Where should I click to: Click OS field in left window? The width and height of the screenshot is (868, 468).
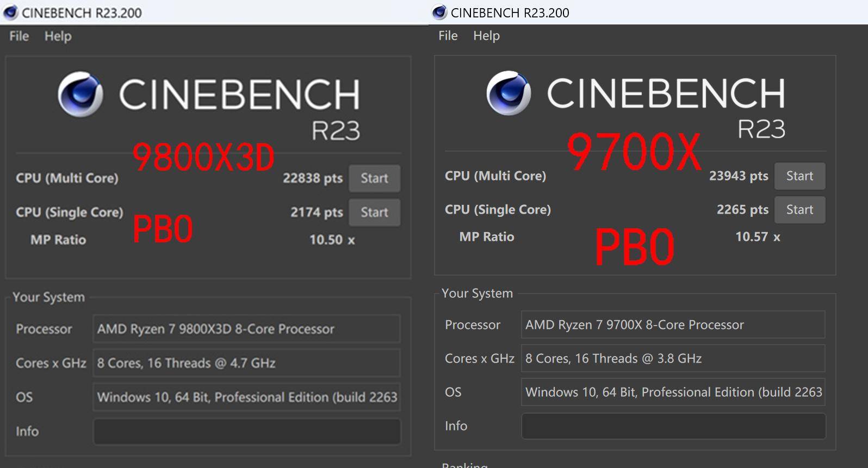pos(247,397)
